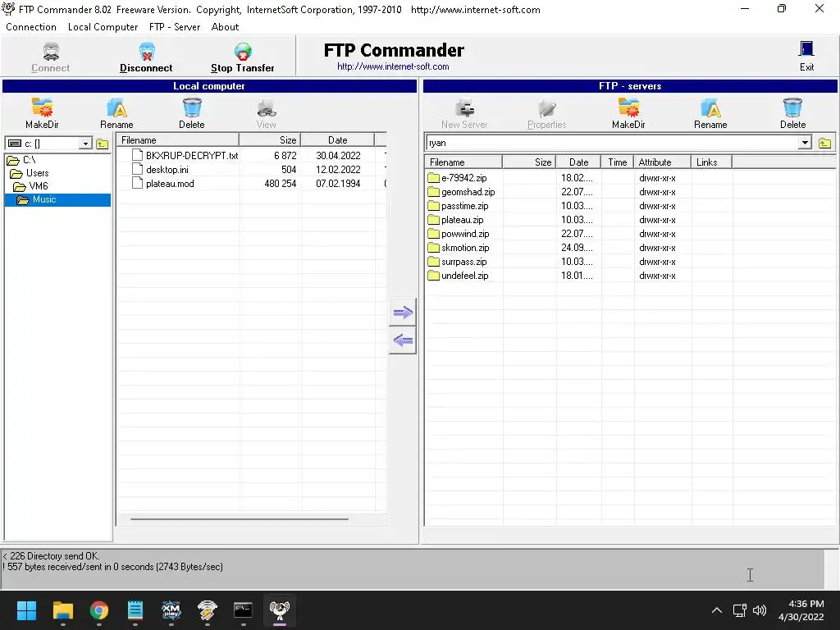The height and width of the screenshot is (630, 840).
Task: Select skmotion.zip on server
Action: (465, 248)
